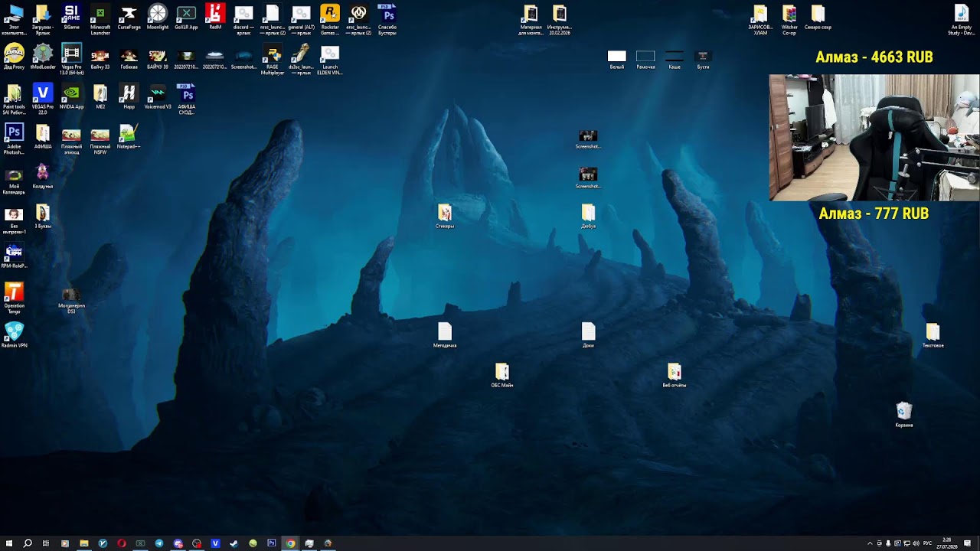Viewport: 980px width, 551px height.
Task: Select the Корзина recycle bin
Action: pyautogui.click(x=904, y=416)
